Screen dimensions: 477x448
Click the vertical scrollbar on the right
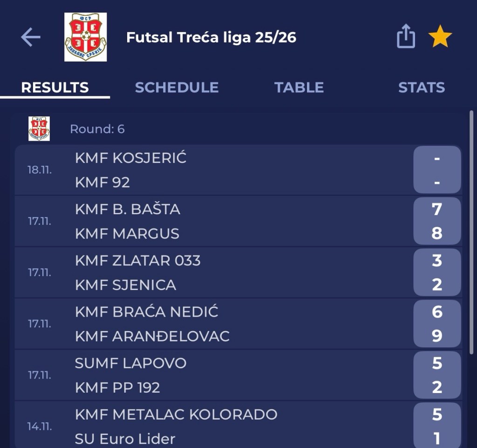point(471,233)
